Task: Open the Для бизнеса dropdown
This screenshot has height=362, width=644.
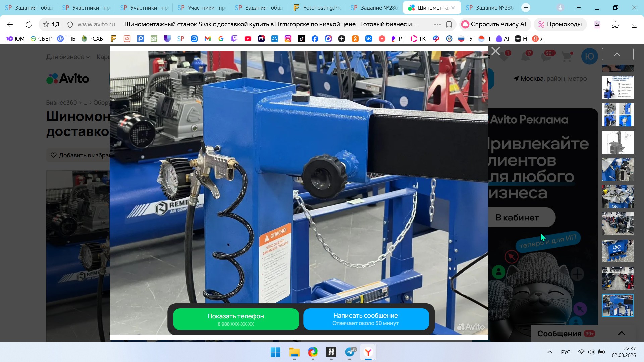Action: (68, 57)
